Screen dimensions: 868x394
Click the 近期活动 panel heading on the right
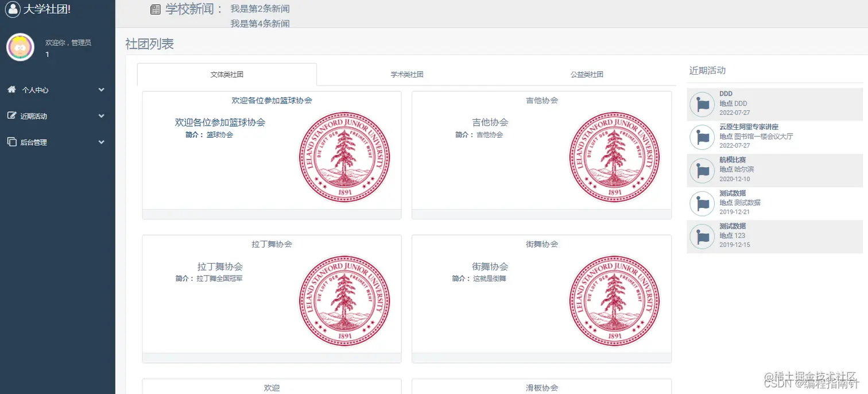(707, 71)
